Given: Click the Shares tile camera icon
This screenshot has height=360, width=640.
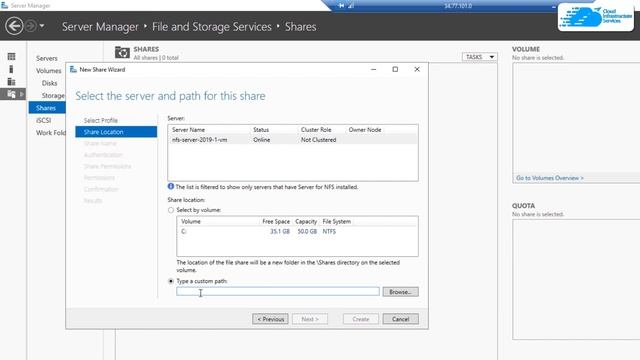Looking at the screenshot, I should click(122, 53).
